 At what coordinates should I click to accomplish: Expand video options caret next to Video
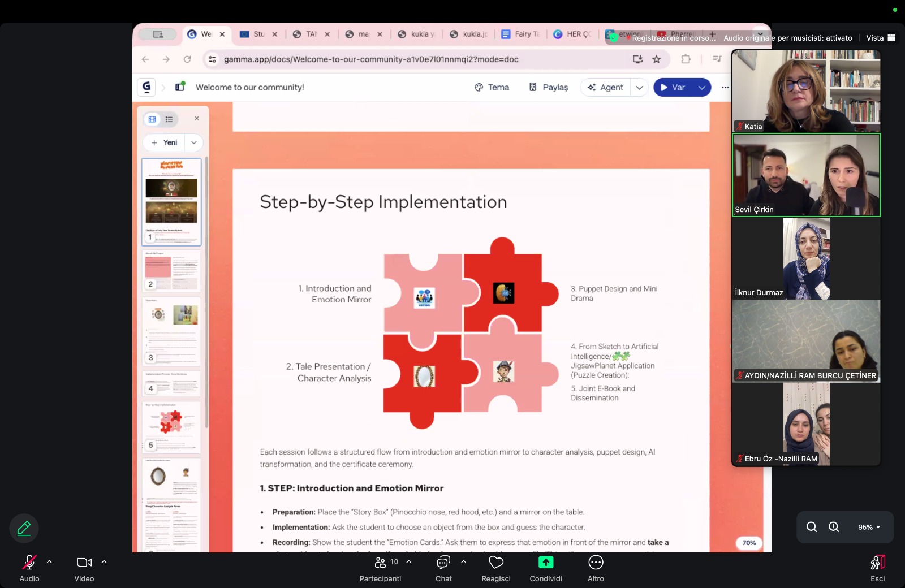tap(104, 562)
